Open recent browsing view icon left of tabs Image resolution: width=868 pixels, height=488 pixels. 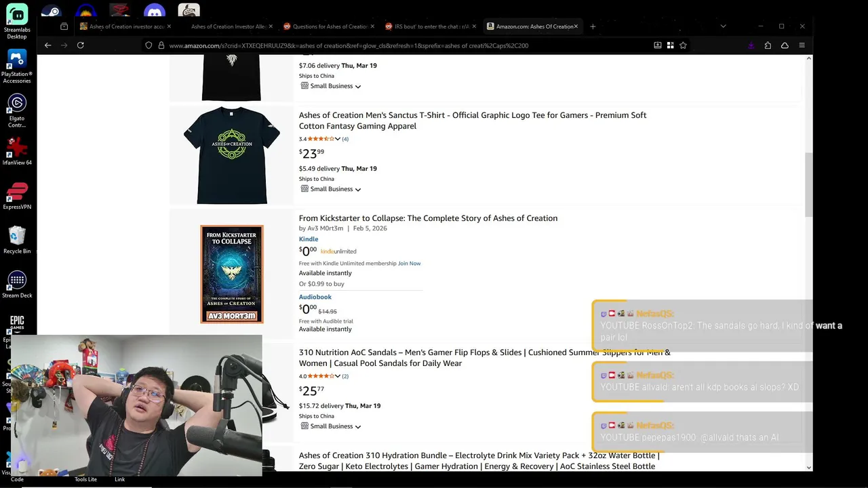(64, 26)
